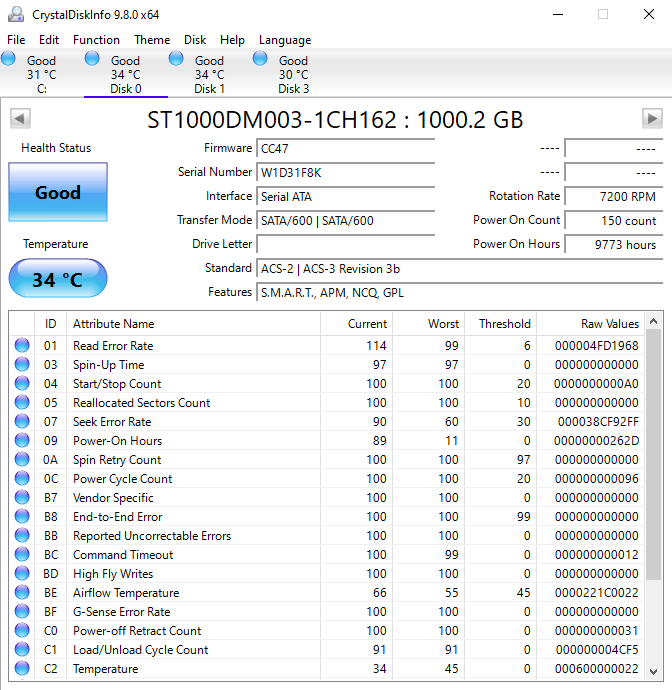Image resolution: width=672 pixels, height=690 pixels.
Task: Click the Raw Values column header
Action: click(591, 324)
